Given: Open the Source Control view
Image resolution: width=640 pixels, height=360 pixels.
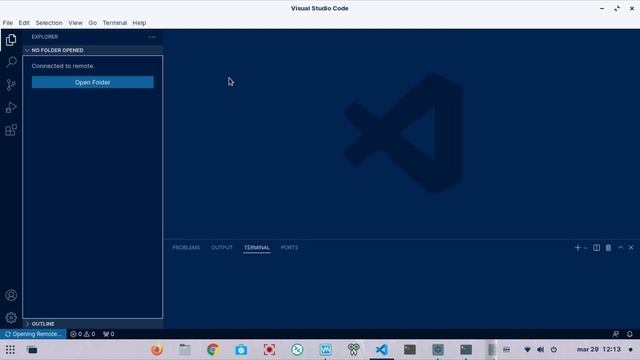Looking at the screenshot, I should (11, 85).
